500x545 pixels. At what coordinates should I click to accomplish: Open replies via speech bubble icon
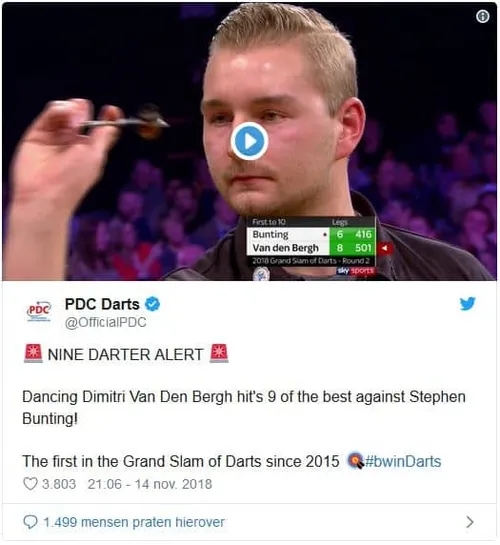coord(30,522)
